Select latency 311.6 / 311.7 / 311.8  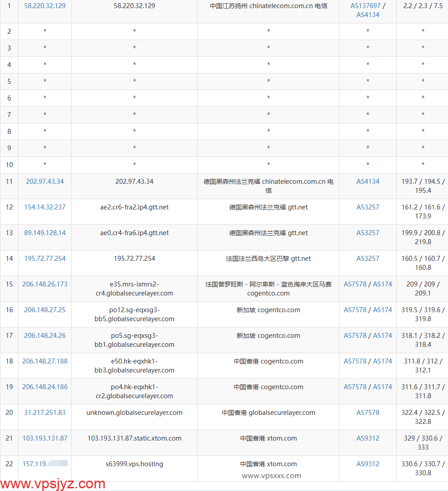pyautogui.click(x=423, y=391)
